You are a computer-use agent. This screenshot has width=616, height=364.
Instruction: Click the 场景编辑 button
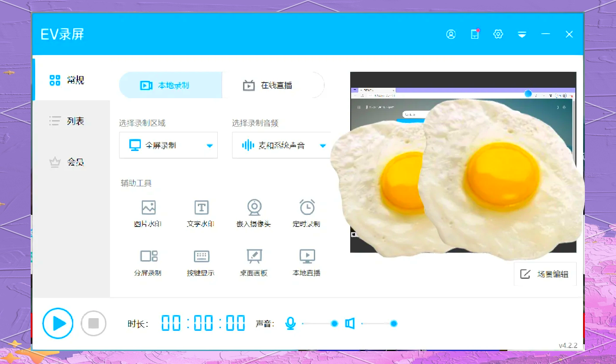(545, 274)
